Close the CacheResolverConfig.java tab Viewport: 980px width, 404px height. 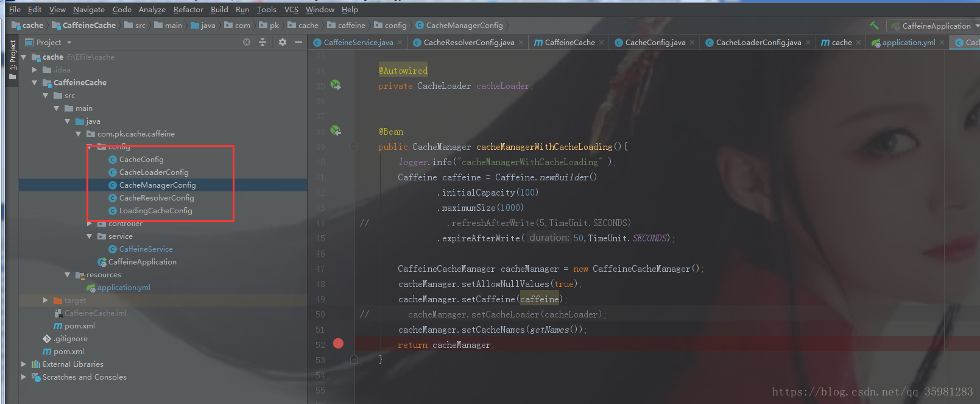click(x=521, y=43)
